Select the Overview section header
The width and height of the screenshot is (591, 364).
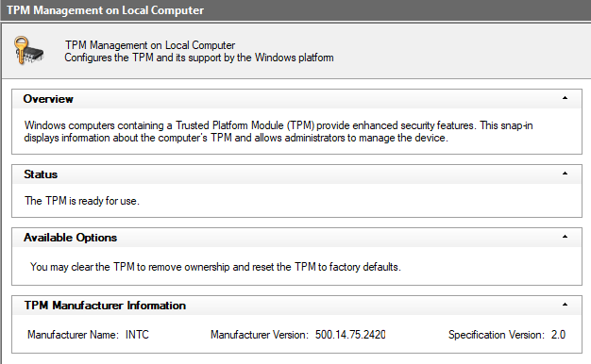(x=48, y=99)
